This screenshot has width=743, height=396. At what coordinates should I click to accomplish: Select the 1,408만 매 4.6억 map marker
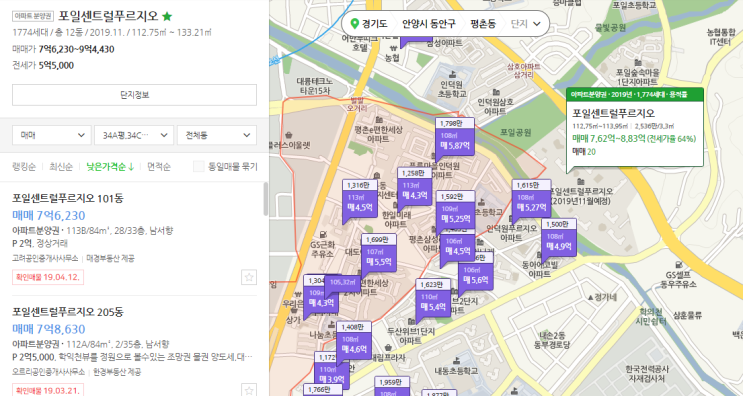(353, 341)
